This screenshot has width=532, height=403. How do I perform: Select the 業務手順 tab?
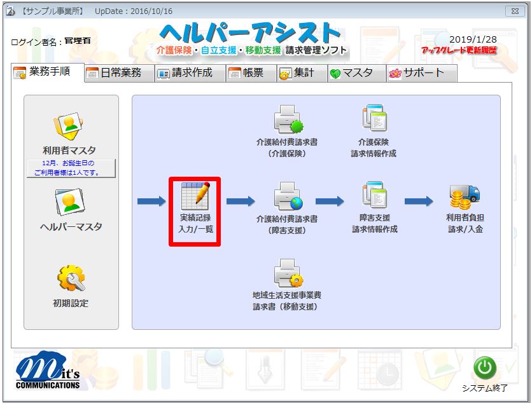48,73
